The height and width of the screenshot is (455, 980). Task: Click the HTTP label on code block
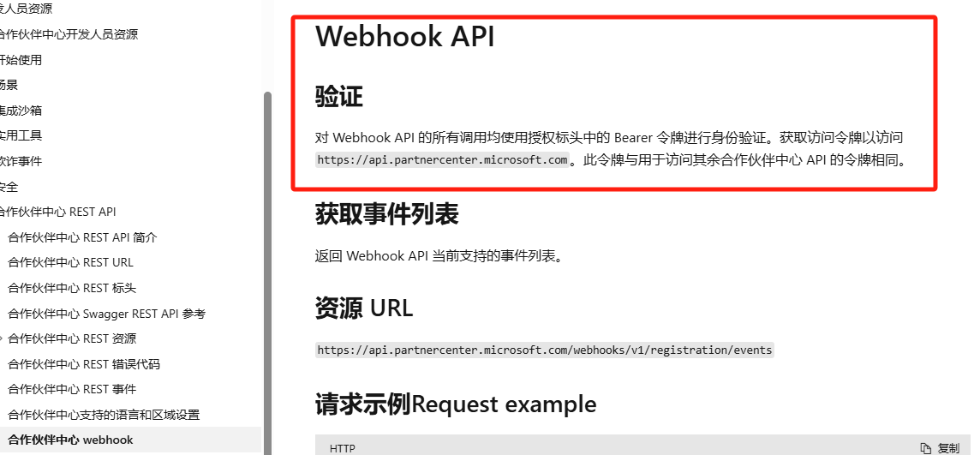343,448
